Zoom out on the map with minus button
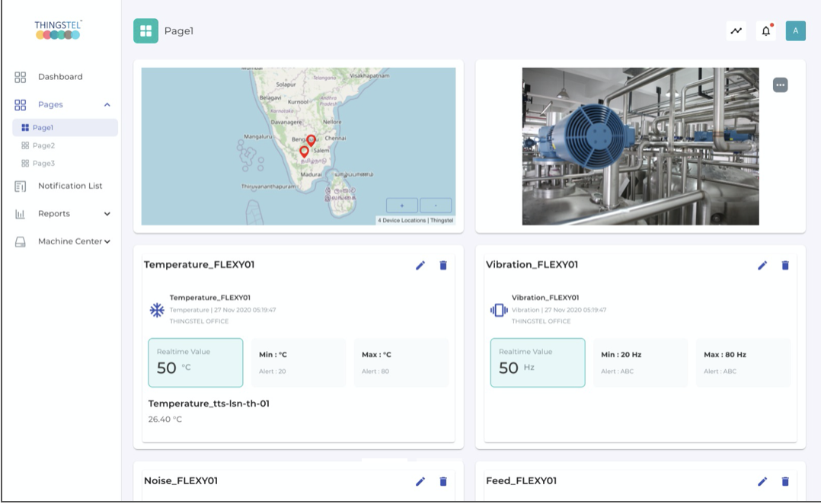The width and height of the screenshot is (821, 504). 435,206
